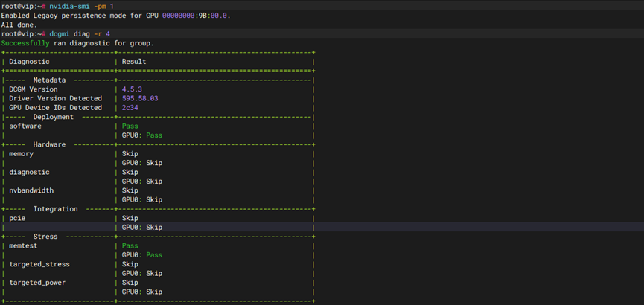The width and height of the screenshot is (644, 305).
Task: Click the 'Stress' section label
Action: point(45,237)
